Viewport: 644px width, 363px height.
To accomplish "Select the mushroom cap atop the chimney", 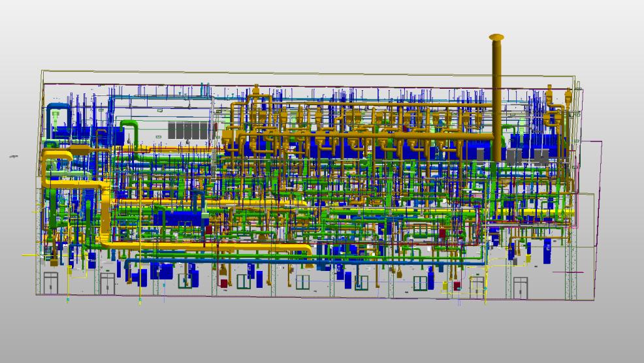I will click(x=496, y=37).
